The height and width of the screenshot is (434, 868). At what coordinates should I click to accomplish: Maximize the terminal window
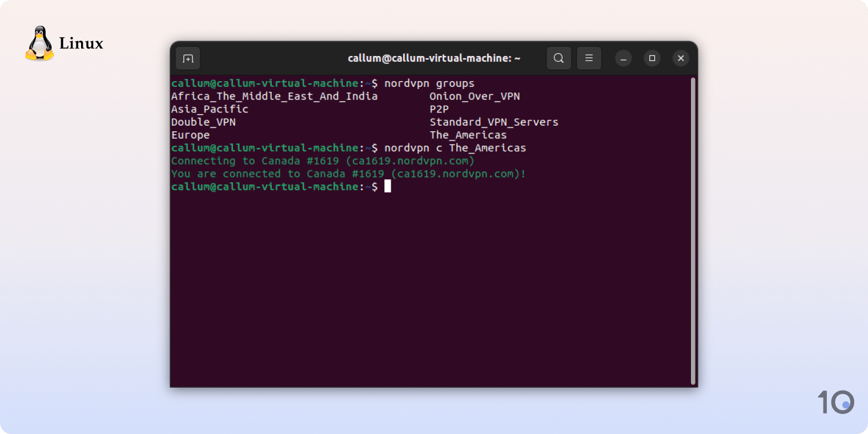point(652,58)
